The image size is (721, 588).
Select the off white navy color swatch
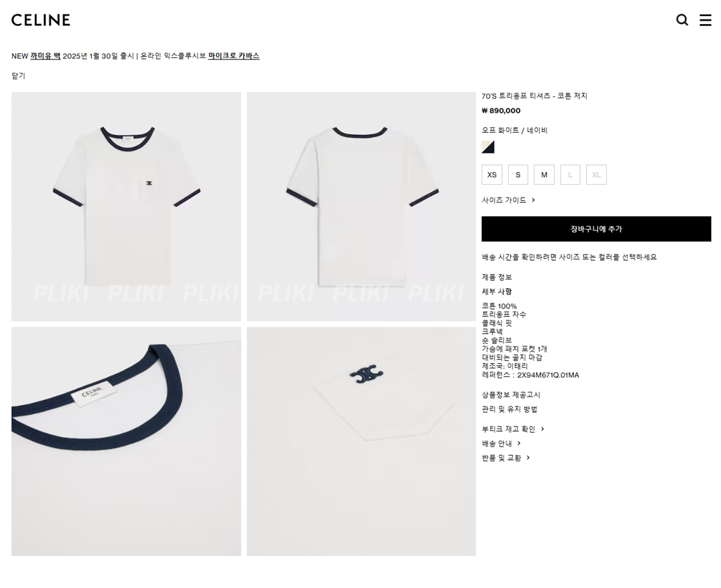(488, 147)
